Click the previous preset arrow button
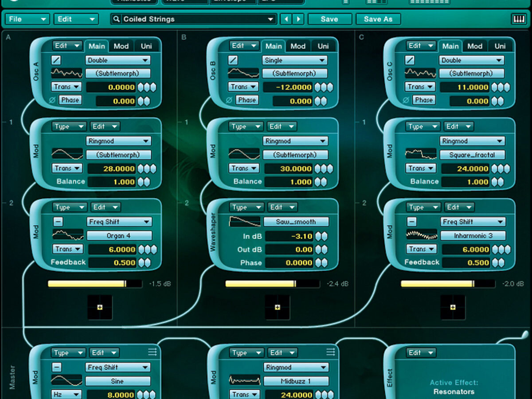Viewport: 532px width, 399px height. click(286, 19)
